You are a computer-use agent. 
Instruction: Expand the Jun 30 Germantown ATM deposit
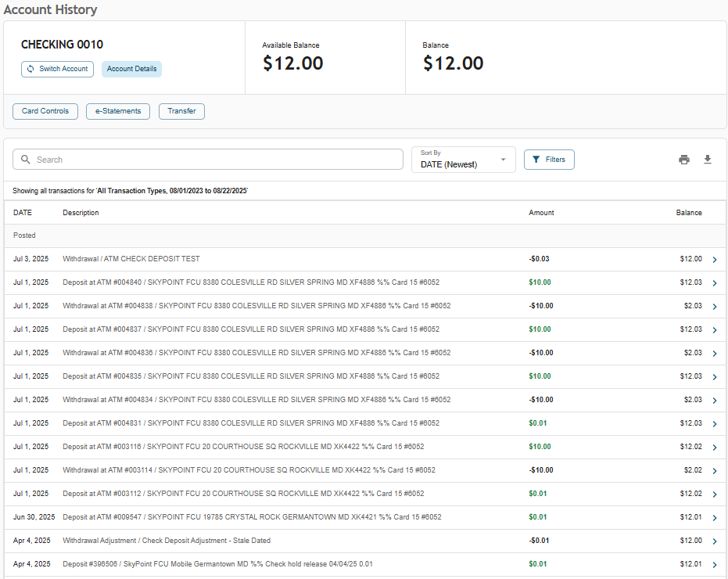(715, 518)
